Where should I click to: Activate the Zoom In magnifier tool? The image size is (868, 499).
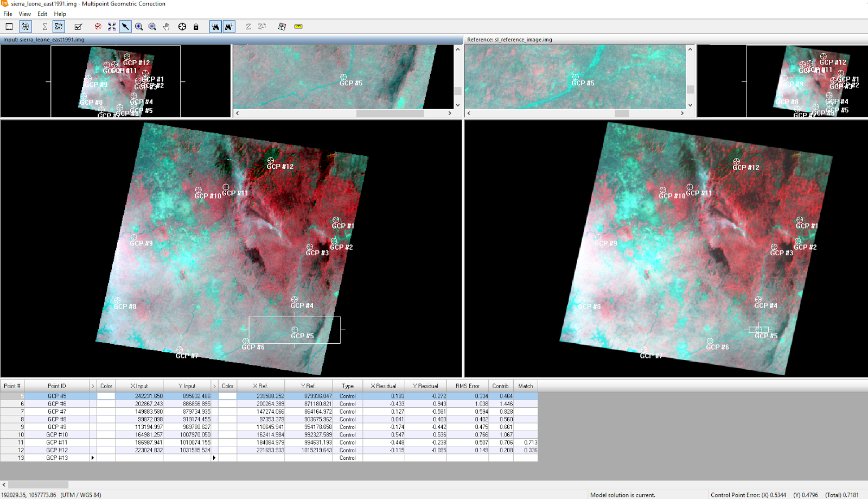[x=138, y=27]
